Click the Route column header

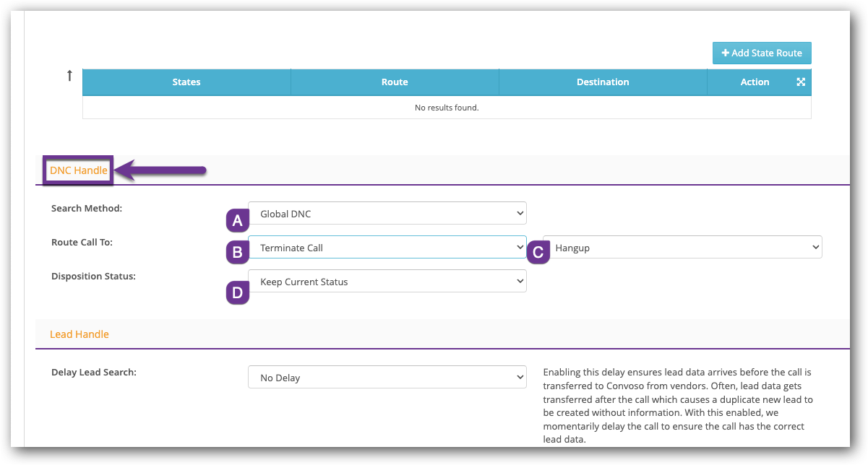tap(395, 82)
